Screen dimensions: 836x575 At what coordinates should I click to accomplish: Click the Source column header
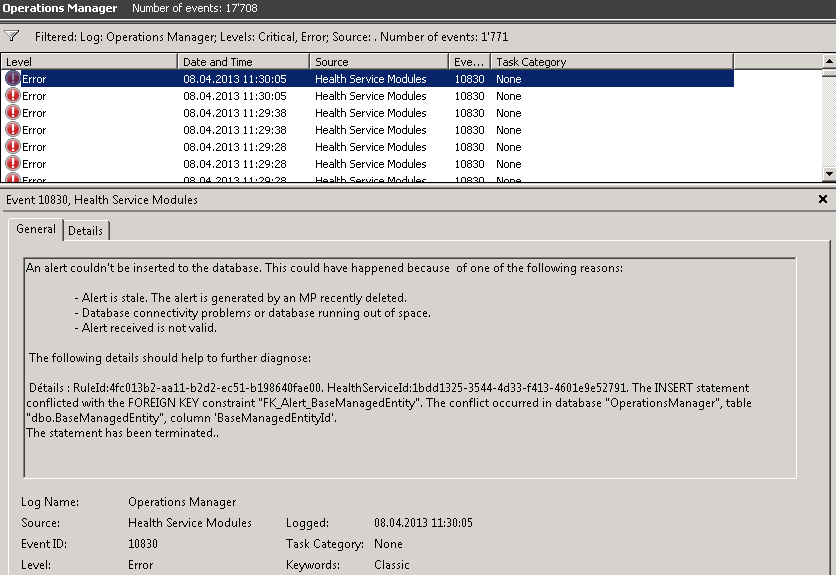pos(376,62)
